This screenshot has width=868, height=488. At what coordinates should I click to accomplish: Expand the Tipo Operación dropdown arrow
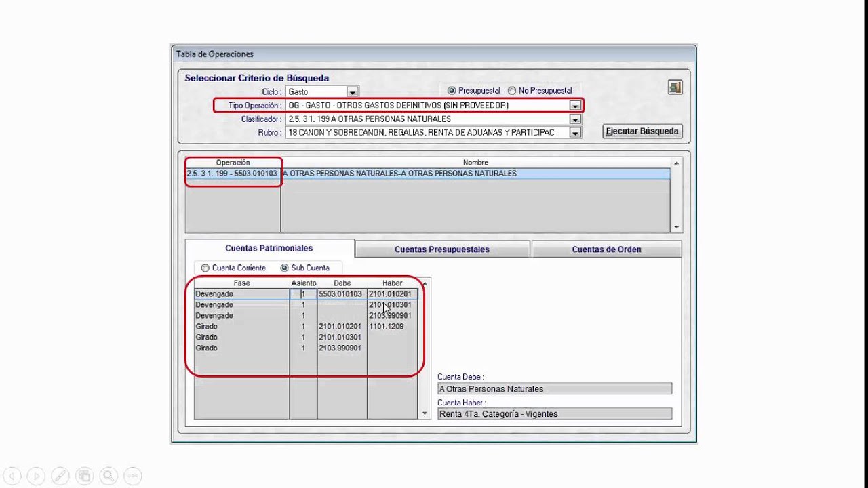pos(575,106)
